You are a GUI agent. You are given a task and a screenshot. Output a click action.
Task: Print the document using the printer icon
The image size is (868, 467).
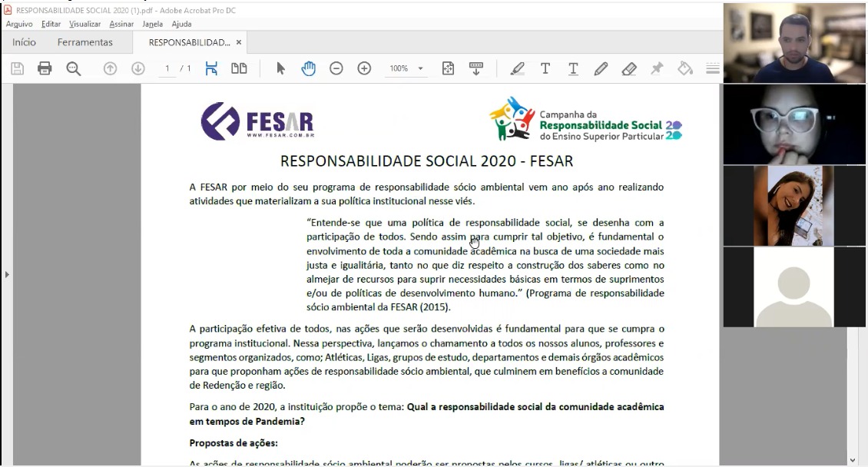pos(45,68)
